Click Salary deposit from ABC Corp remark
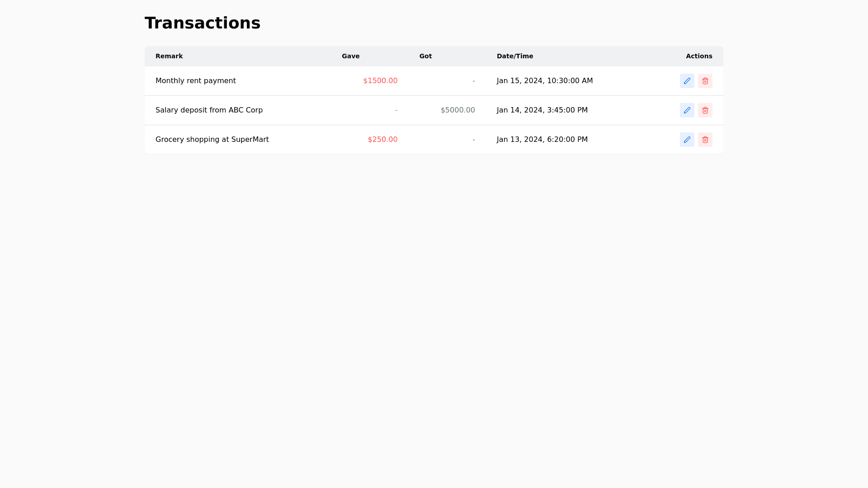This screenshot has height=488, width=868. coord(209,110)
